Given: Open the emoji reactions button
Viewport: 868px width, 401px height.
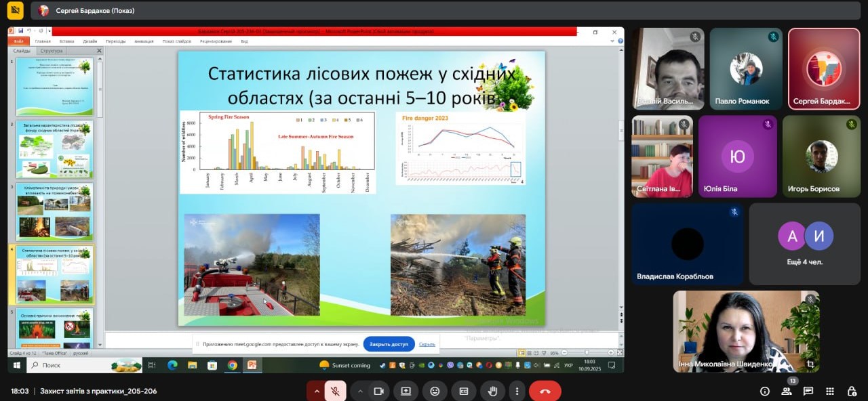Looking at the screenshot, I should pos(435,391).
